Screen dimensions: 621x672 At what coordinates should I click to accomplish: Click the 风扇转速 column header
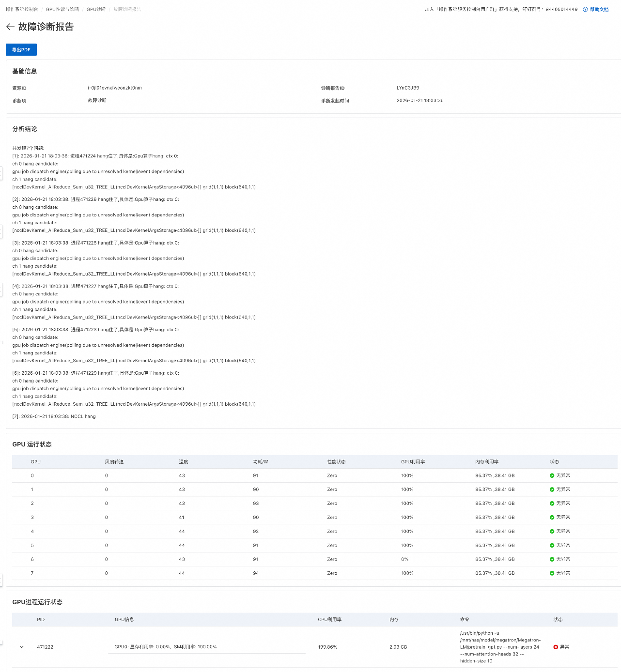coord(114,462)
